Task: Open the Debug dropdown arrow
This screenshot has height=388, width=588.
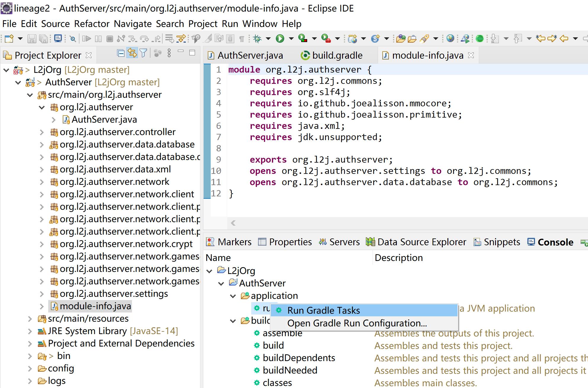Action: pyautogui.click(x=268, y=39)
